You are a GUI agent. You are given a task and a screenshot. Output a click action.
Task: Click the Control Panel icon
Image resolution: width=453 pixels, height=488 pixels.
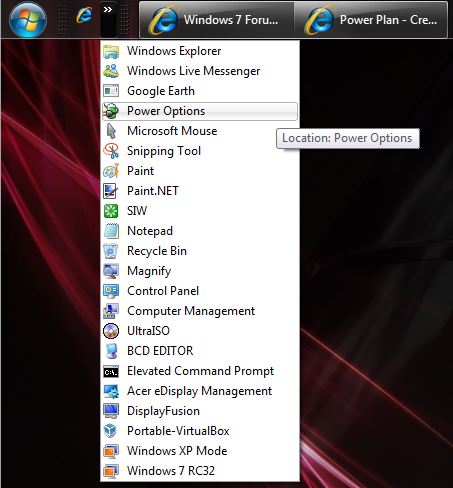[x=111, y=291]
